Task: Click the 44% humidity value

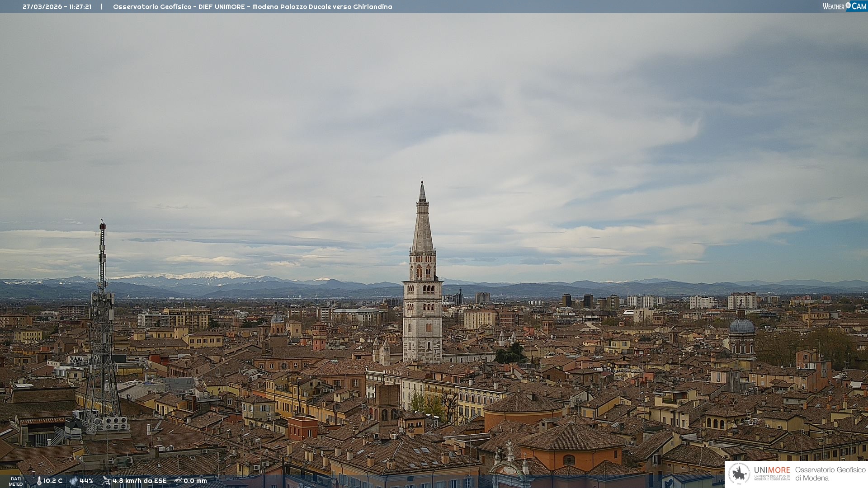Action: click(86, 481)
